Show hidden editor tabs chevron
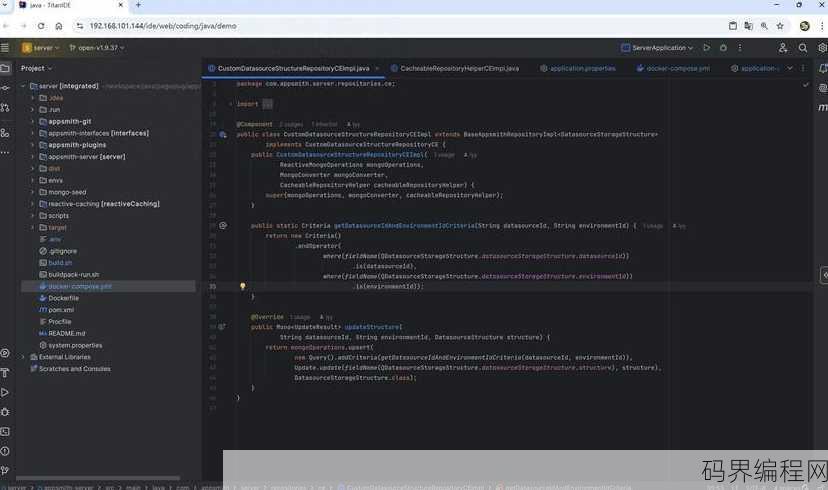This screenshot has height=490, width=828. [789, 68]
